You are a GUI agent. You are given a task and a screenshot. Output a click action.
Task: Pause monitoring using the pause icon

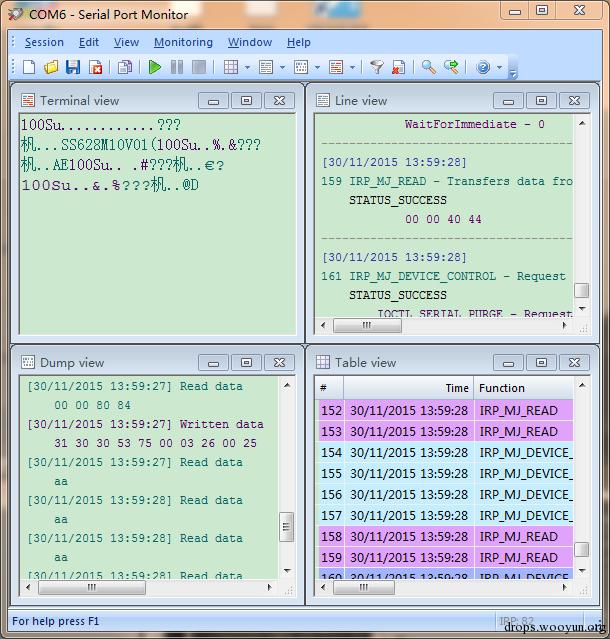(176, 67)
